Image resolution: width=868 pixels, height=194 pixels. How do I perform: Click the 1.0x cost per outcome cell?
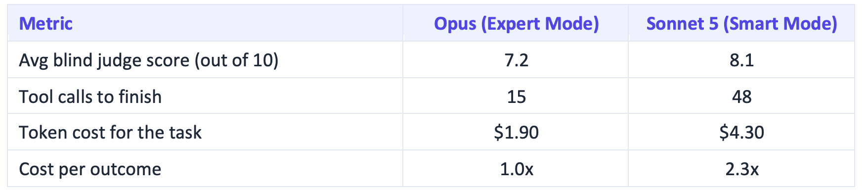click(x=516, y=169)
